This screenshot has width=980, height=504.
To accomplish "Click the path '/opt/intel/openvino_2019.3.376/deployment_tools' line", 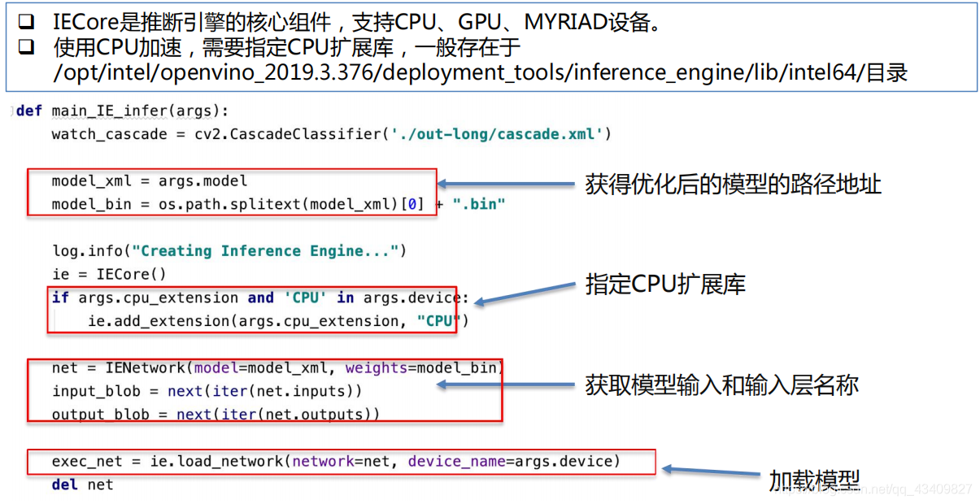I will pos(480,73).
